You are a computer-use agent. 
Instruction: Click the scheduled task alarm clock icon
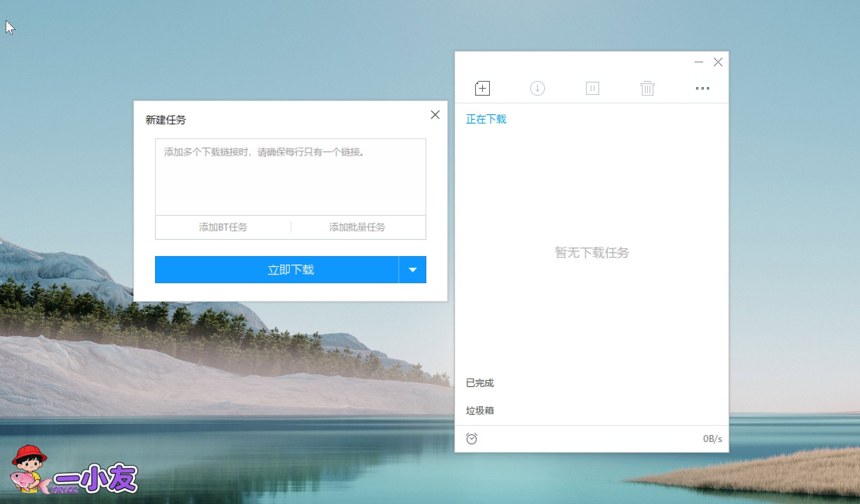(472, 439)
